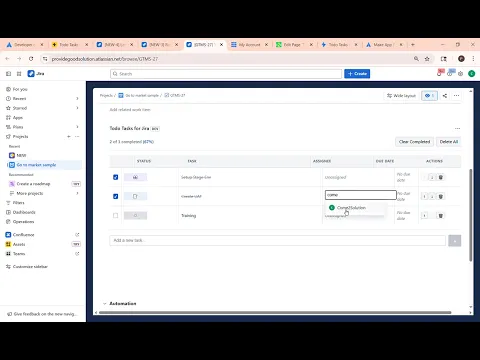Click the assignee input containing 'come'
The image size is (480, 360).
pos(361,195)
